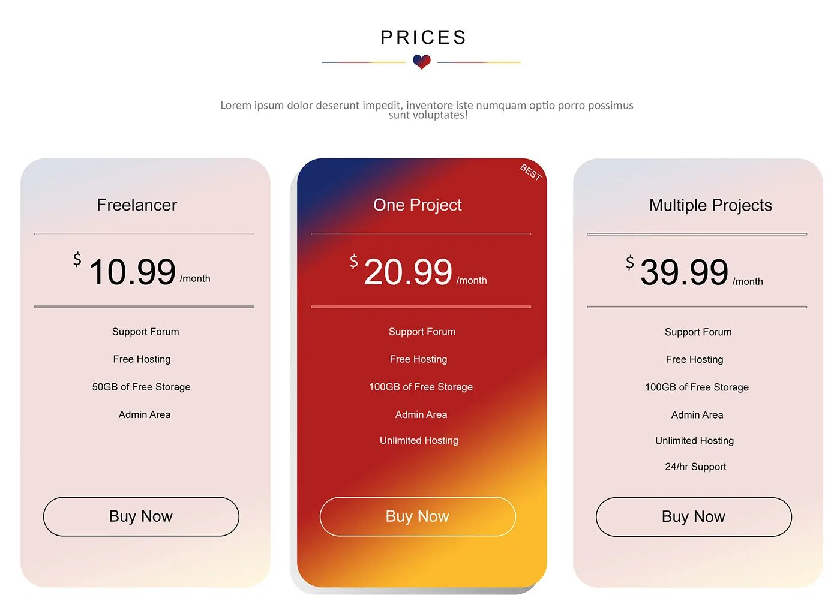Click 50GB of Free Storage feature
This screenshot has width=840, height=616.
[x=142, y=387]
